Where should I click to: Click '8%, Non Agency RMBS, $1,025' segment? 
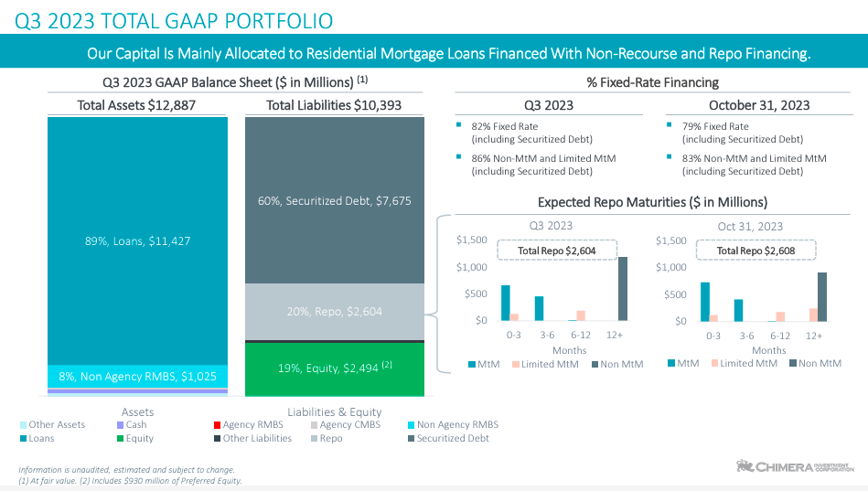(137, 377)
